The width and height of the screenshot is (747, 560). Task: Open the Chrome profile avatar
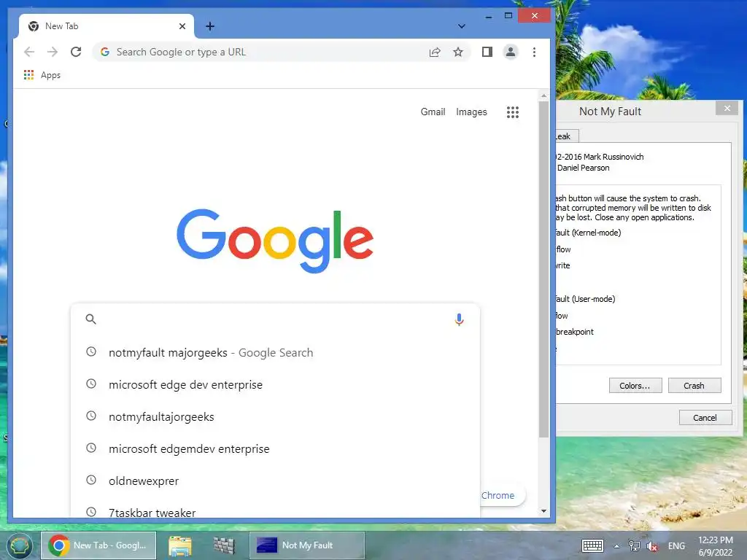(x=510, y=52)
